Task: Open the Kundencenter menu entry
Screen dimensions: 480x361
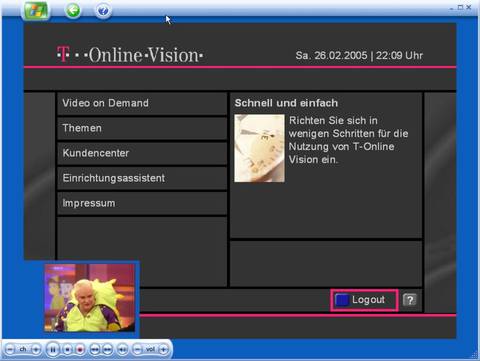Action: (x=142, y=153)
